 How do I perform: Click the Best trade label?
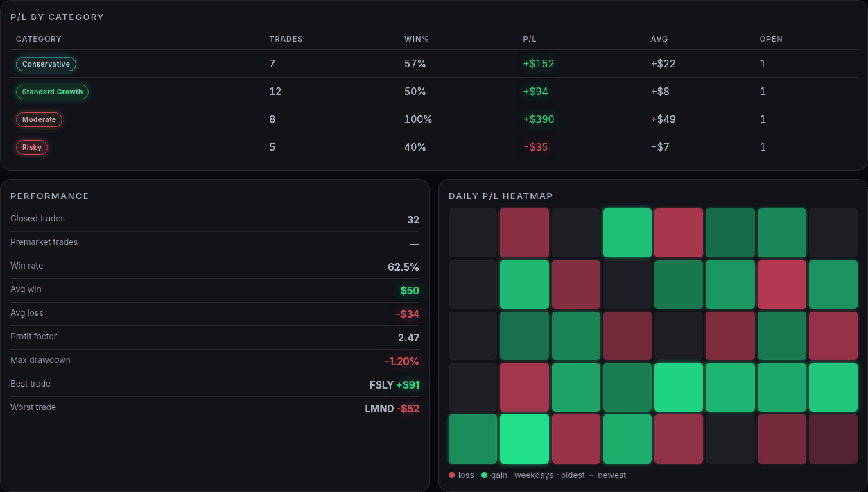[x=31, y=384]
